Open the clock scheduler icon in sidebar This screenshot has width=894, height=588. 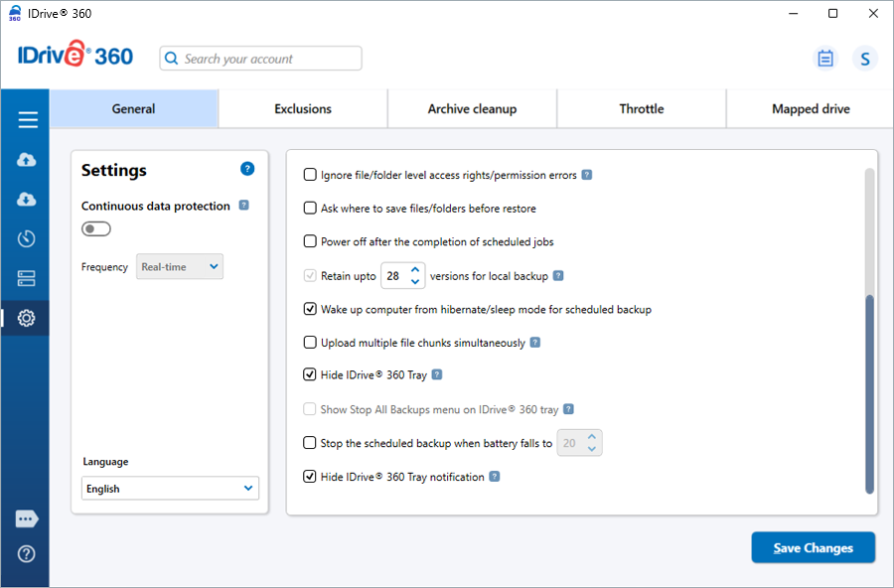(27, 238)
